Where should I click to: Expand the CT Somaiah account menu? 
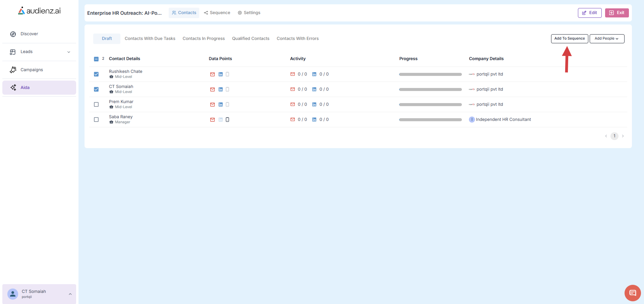[x=70, y=294]
